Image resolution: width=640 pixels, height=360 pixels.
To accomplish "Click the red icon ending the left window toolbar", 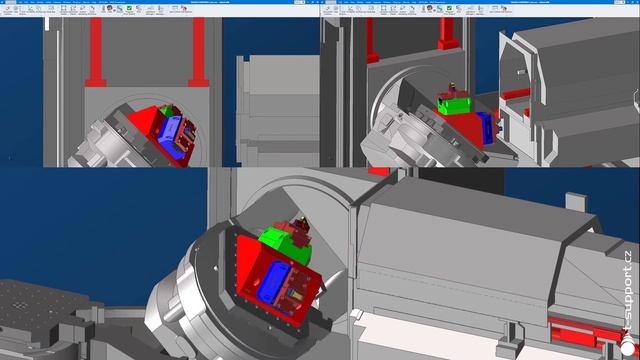I will (x=184, y=8).
